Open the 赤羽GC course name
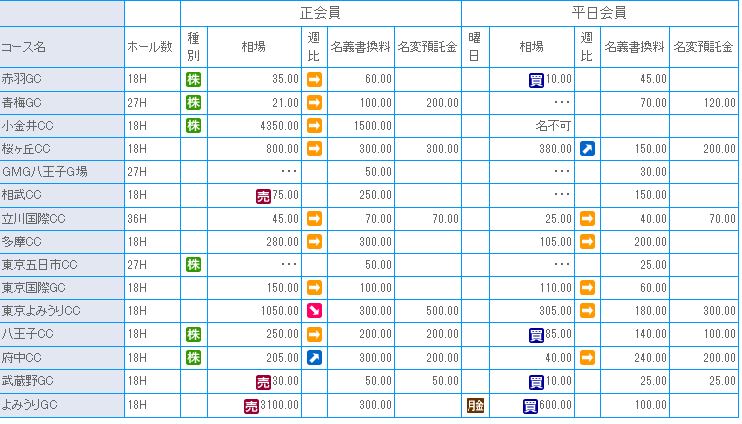 coord(22,79)
